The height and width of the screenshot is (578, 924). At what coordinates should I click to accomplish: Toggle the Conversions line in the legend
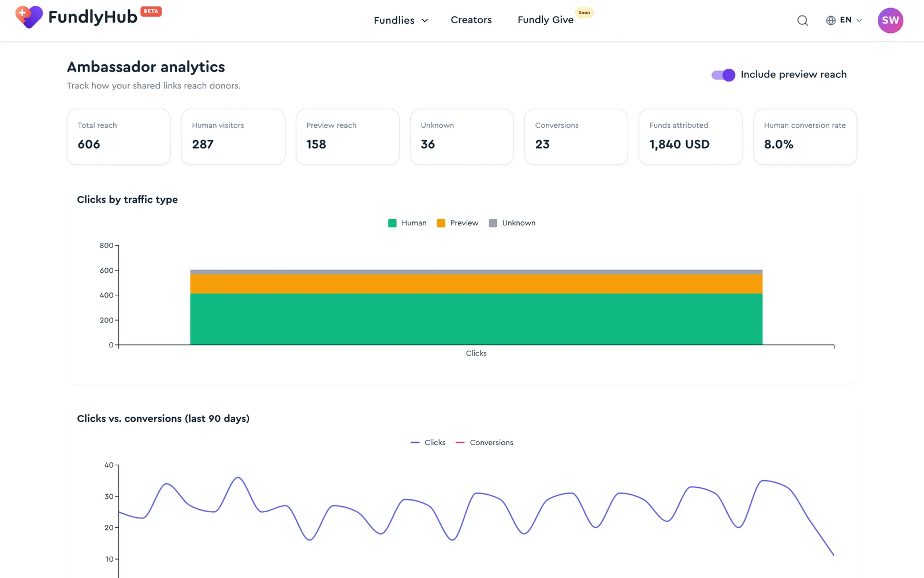(485, 443)
